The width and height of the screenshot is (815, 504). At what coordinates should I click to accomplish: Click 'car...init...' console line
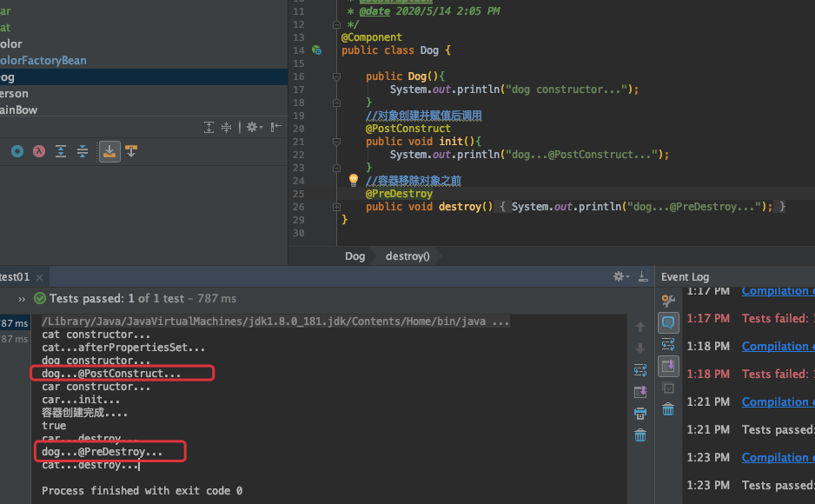point(81,400)
